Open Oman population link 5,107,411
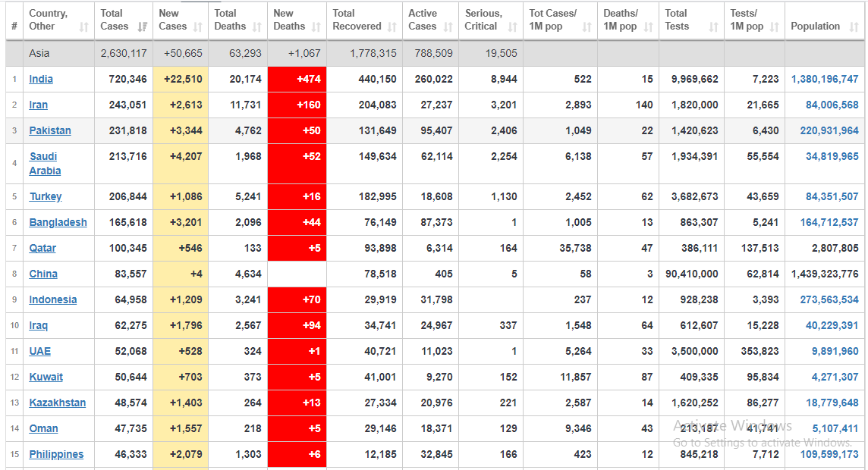This screenshot has width=868, height=470. click(835, 428)
